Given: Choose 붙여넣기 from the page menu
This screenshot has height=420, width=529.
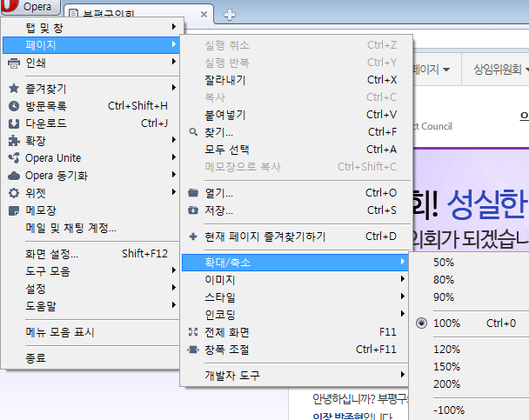Looking at the screenshot, I should pyautogui.click(x=296, y=115).
